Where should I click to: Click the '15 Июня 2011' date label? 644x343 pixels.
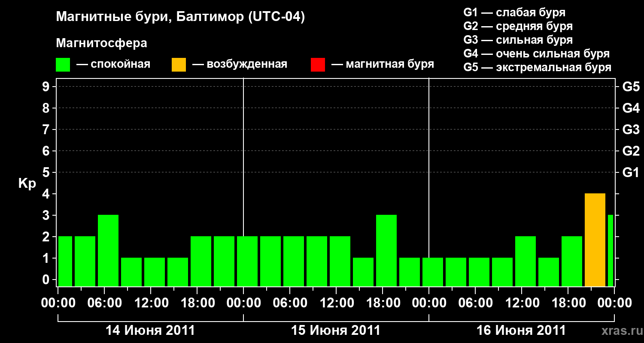coord(336,331)
